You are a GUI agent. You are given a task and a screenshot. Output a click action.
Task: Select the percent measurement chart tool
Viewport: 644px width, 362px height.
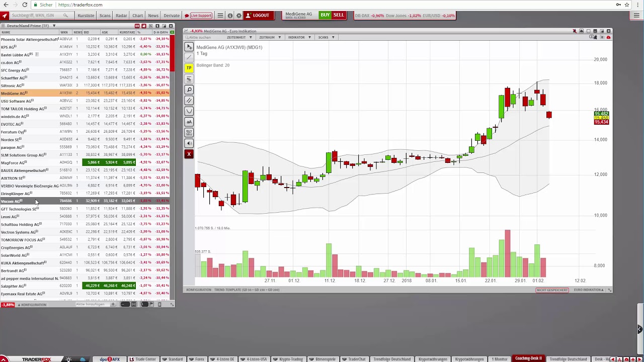(189, 79)
